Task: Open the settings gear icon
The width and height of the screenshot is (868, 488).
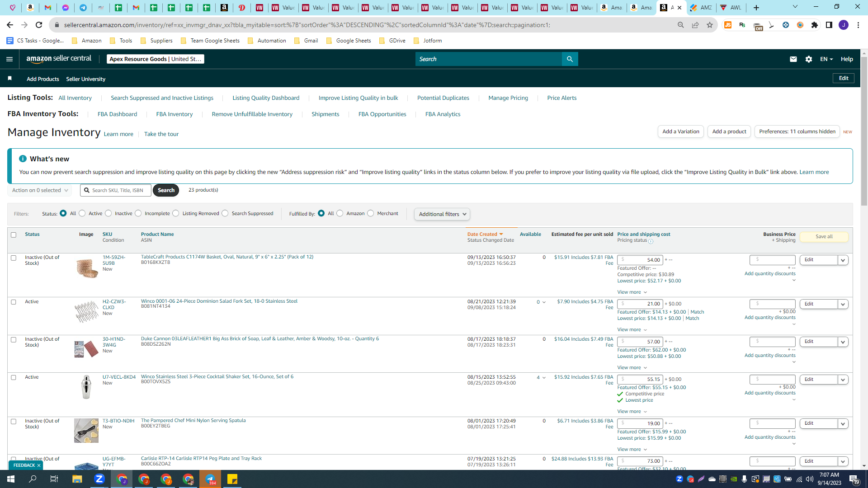Action: tap(809, 59)
